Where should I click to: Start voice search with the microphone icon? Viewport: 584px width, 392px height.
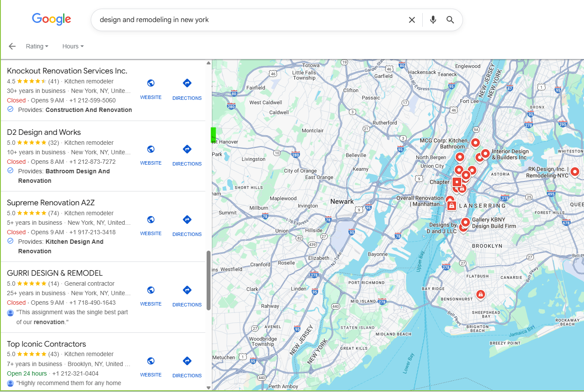click(x=433, y=20)
